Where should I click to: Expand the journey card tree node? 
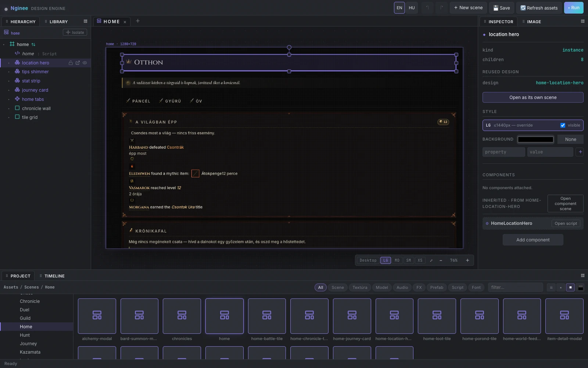tap(9, 91)
